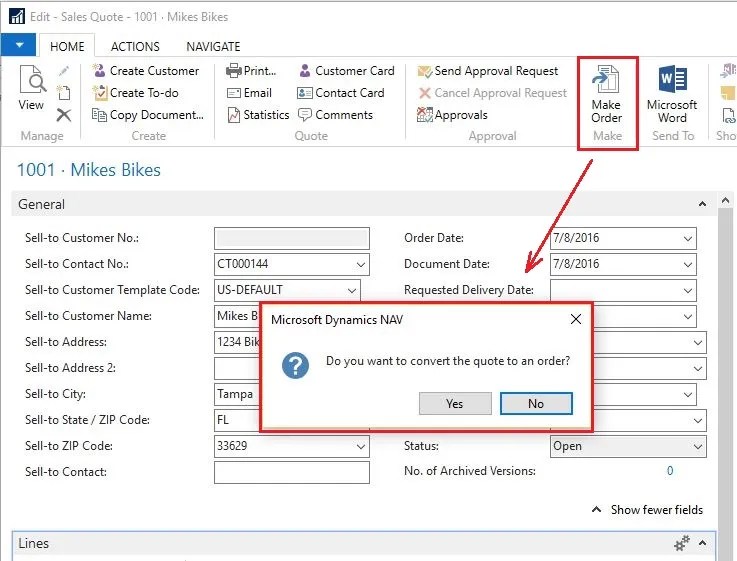Viewport: 737px width, 561px height.
Task: Click the Delete X icon in Manage group
Action: tap(63, 115)
